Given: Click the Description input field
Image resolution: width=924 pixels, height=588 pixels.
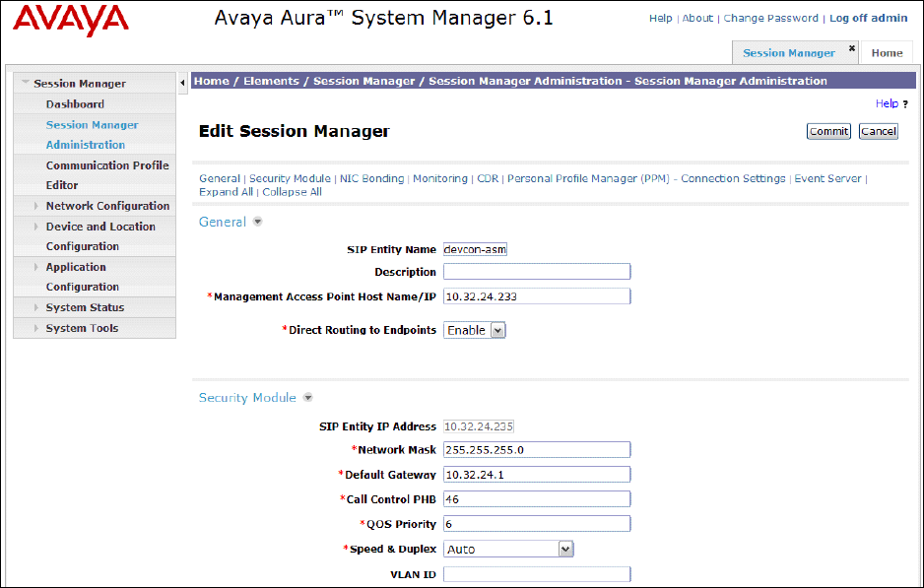Looking at the screenshot, I should 536,272.
